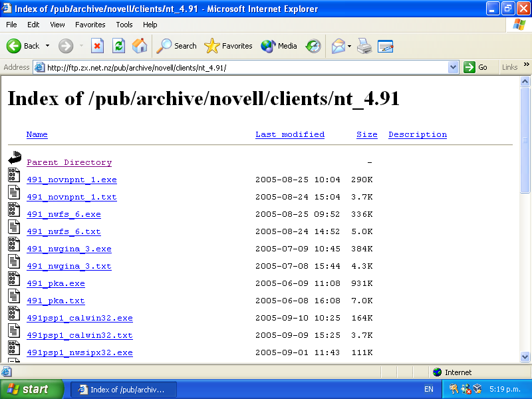Expand the Mail button dropdown arrow
This screenshot has width=532, height=399.
[x=350, y=46]
